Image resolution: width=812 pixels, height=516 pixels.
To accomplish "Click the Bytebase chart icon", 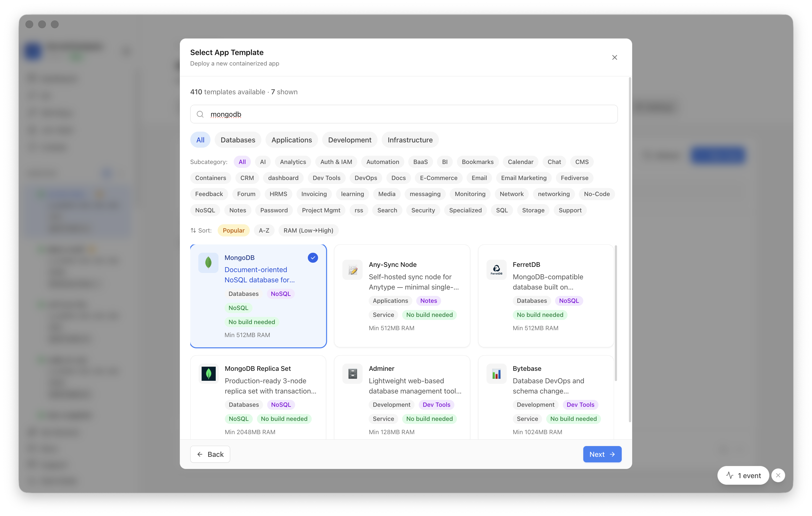I will [496, 373].
